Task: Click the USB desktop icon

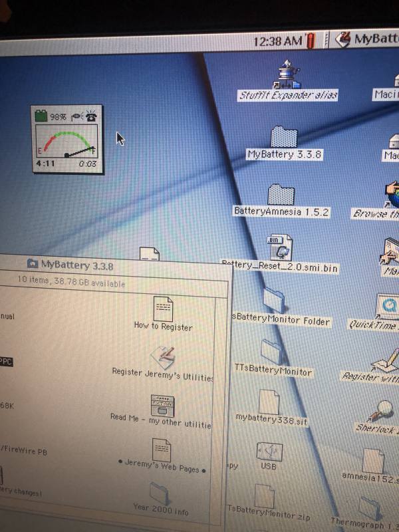Action: pos(269,452)
